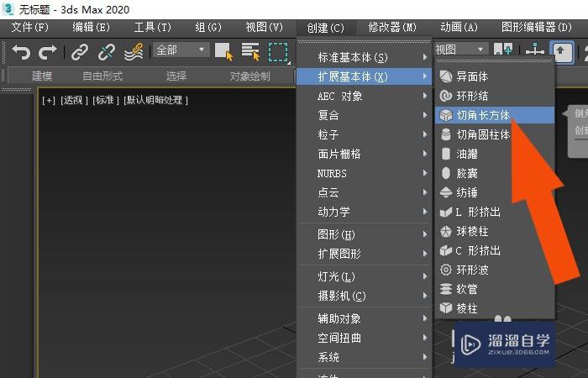
Task: Click the Redo arrow icon
Action: [48, 52]
